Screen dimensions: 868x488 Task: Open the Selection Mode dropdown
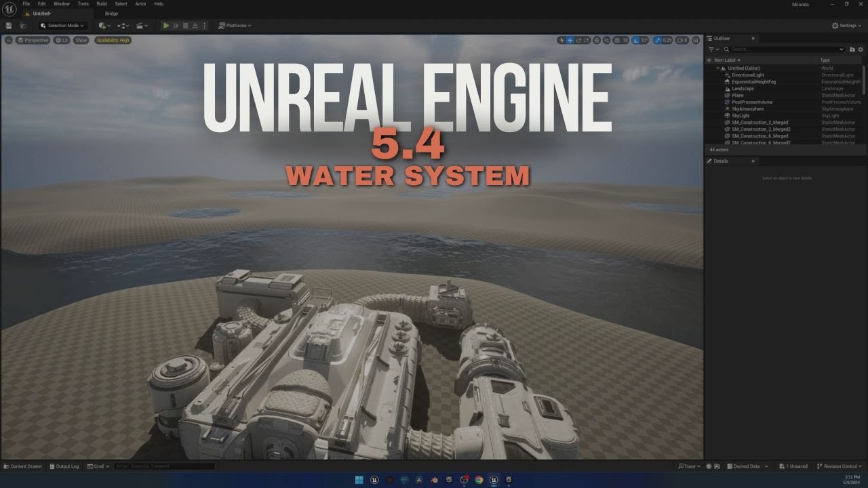(62, 26)
